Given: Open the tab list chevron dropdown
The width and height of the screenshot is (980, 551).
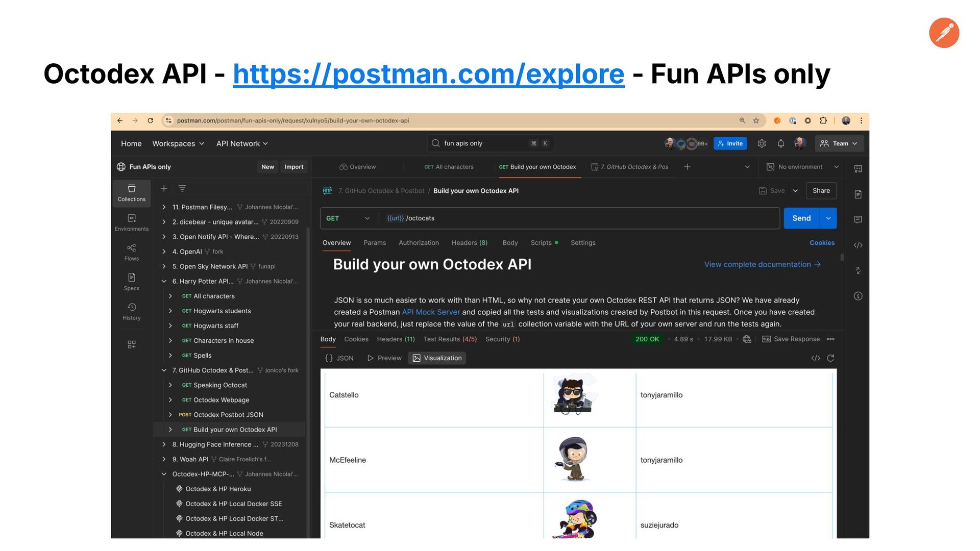Looking at the screenshot, I should pos(747,167).
